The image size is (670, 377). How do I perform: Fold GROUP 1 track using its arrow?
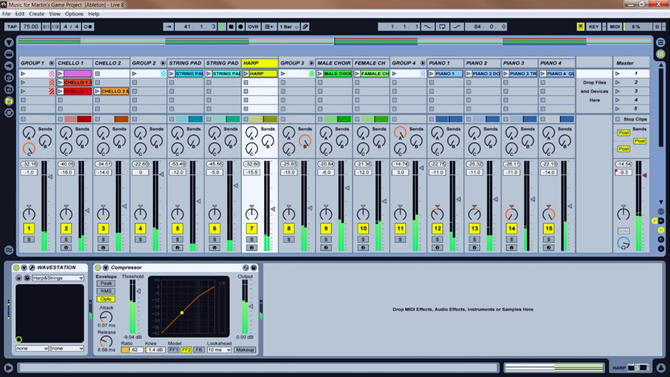(51, 63)
